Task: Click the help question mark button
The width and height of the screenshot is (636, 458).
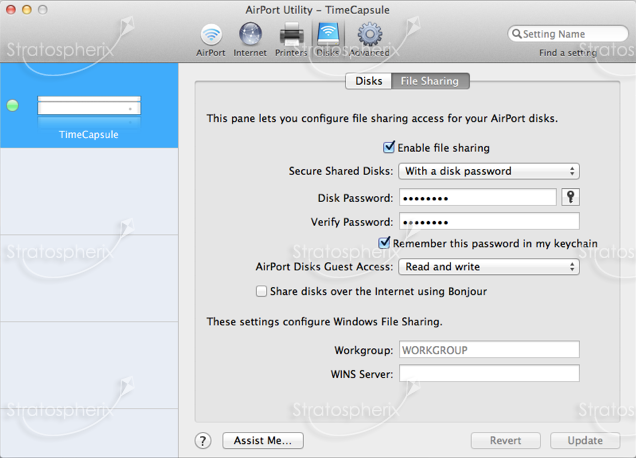Action: [x=203, y=441]
